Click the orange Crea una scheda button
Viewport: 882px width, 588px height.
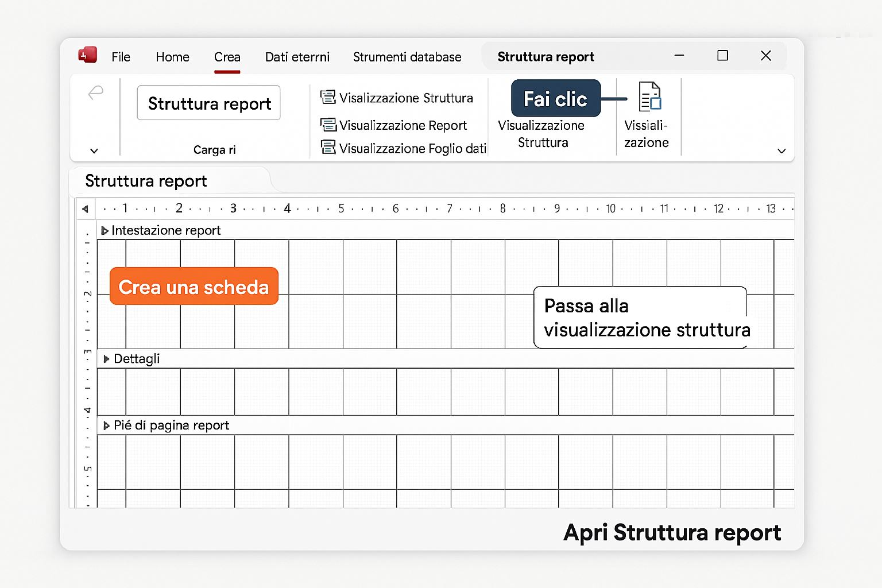click(x=194, y=287)
